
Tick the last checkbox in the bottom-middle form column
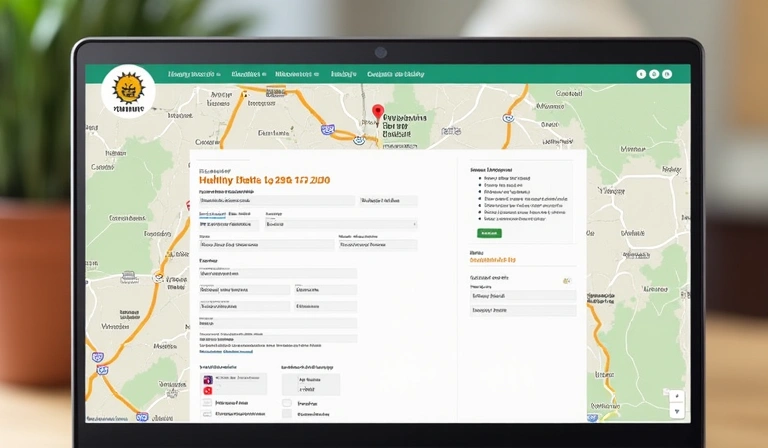coord(287,413)
